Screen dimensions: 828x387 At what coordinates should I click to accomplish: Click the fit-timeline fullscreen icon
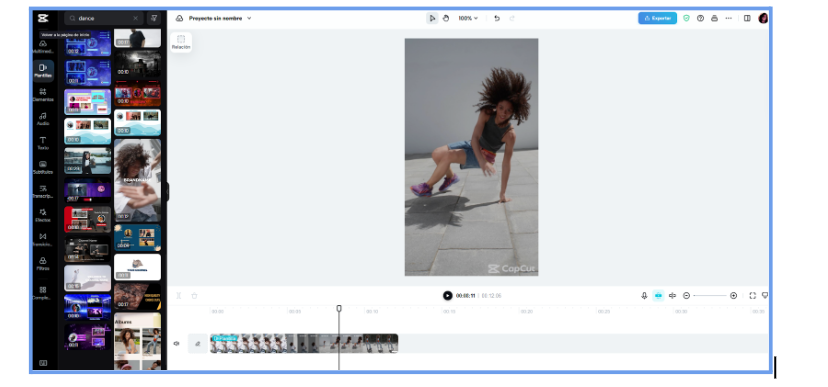pos(752,296)
